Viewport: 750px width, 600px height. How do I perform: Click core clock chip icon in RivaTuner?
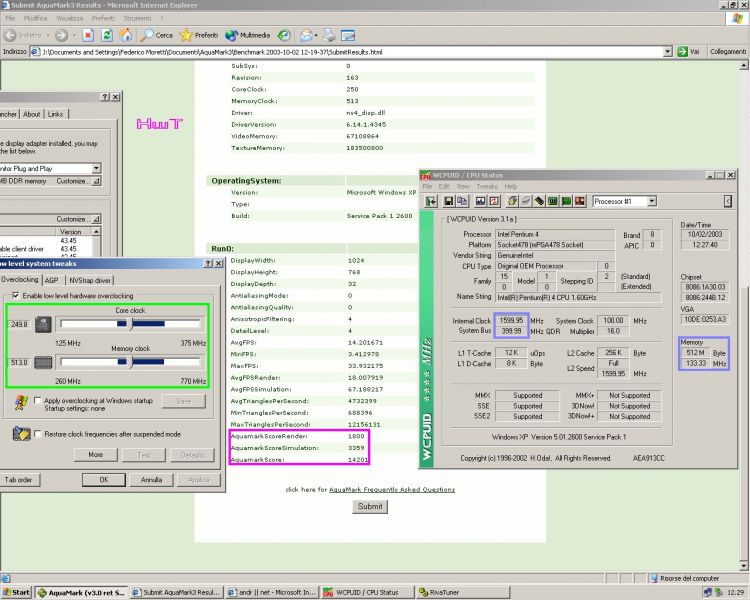(43, 324)
